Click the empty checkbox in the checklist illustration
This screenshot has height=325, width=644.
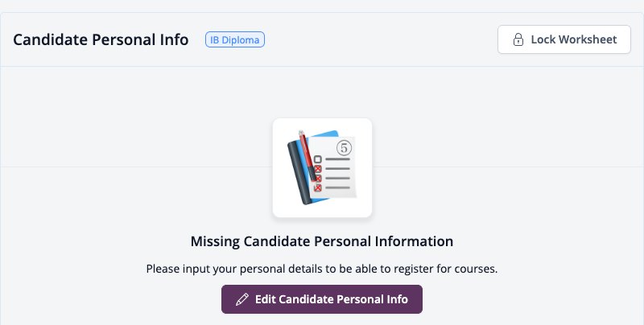317,159
